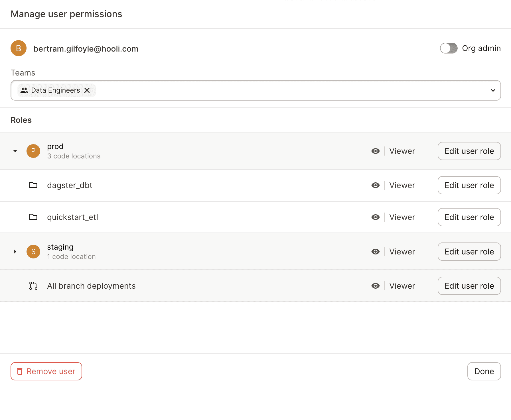This screenshot has width=511, height=420.
Task: Expand the staging deployment section
Action: pyautogui.click(x=15, y=251)
